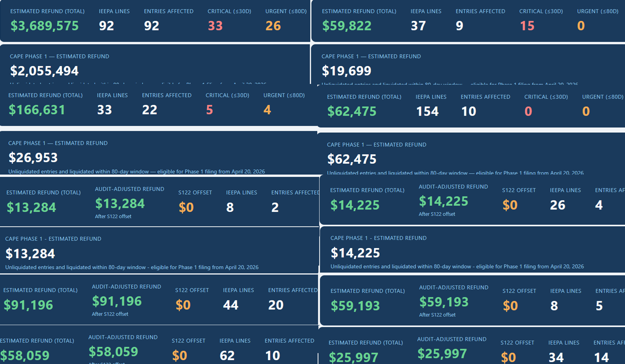Click the $59,193 audit-adjusted refund

(x=444, y=302)
